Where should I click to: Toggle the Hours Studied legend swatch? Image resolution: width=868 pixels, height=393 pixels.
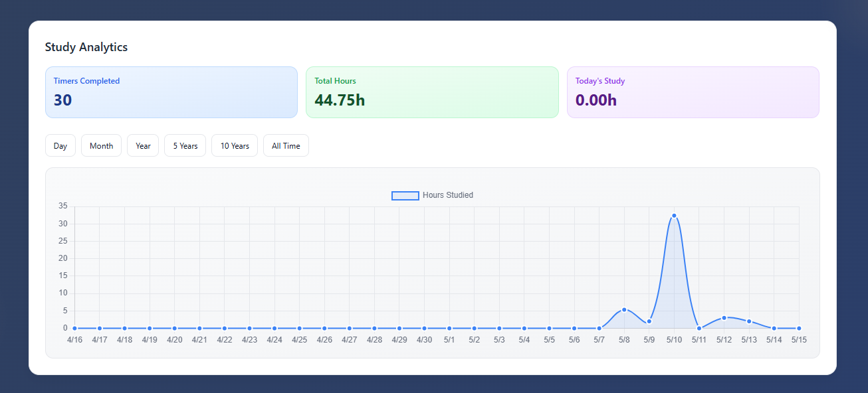click(405, 195)
